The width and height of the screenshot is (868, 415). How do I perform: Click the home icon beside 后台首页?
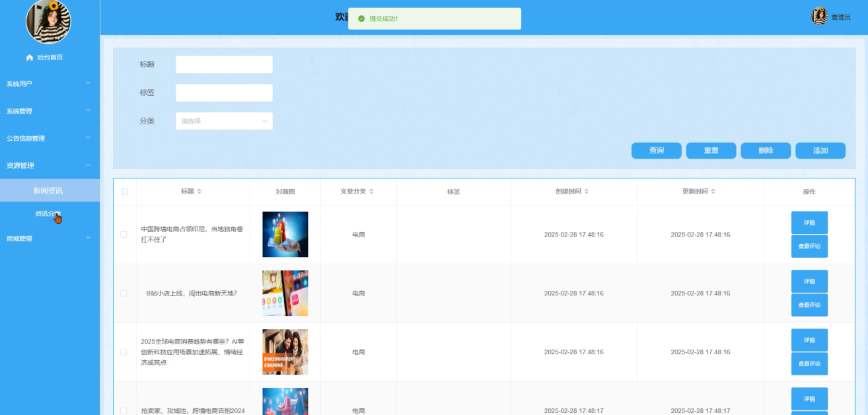[x=29, y=57]
